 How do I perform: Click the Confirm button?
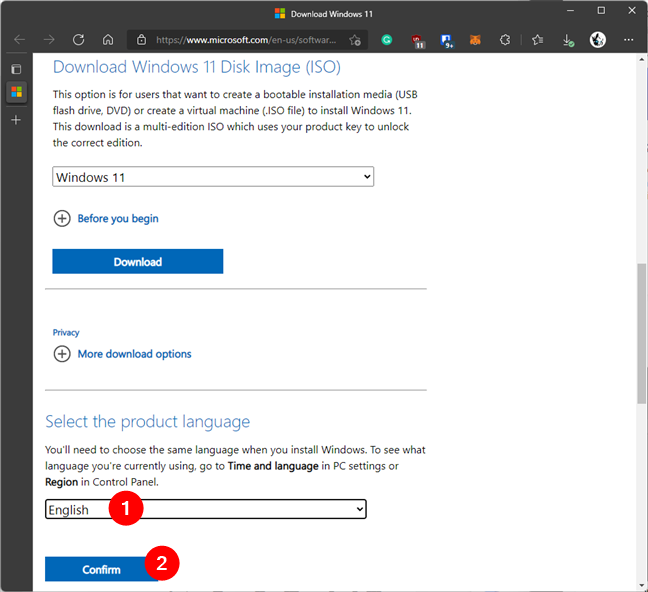point(101,569)
